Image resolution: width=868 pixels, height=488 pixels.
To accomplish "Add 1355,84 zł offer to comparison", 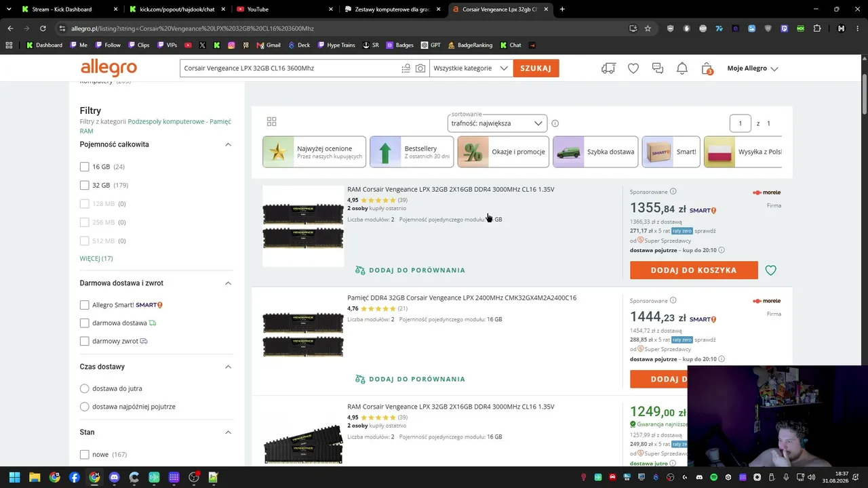I will coord(410,270).
